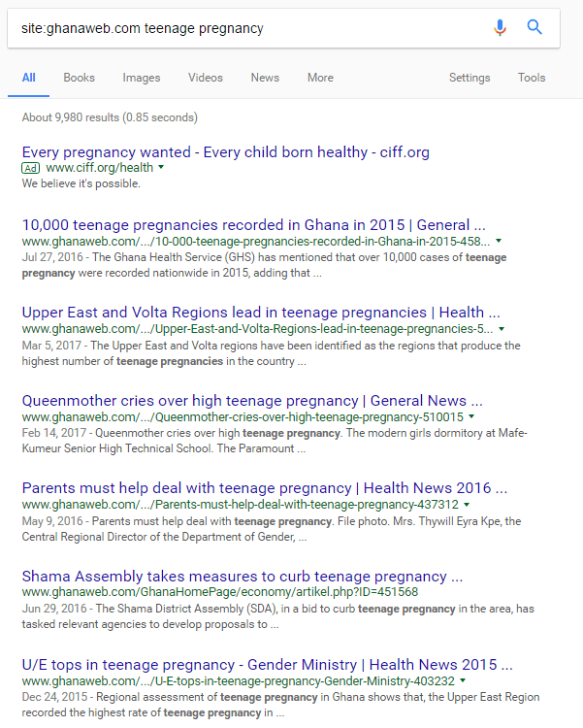Open U/E tops in teenage pregnancy result

(x=267, y=665)
